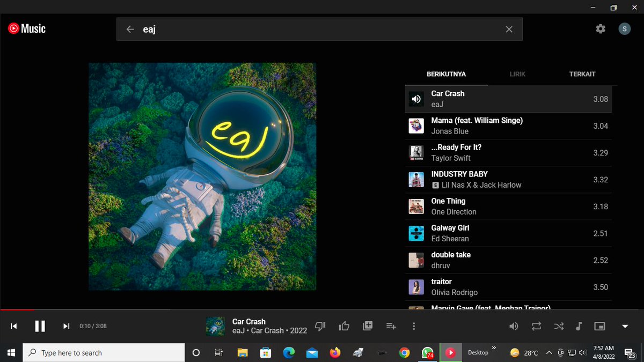Screen dimensions: 644x362
Task: Open File Explorer from taskbar
Action: pos(243,352)
